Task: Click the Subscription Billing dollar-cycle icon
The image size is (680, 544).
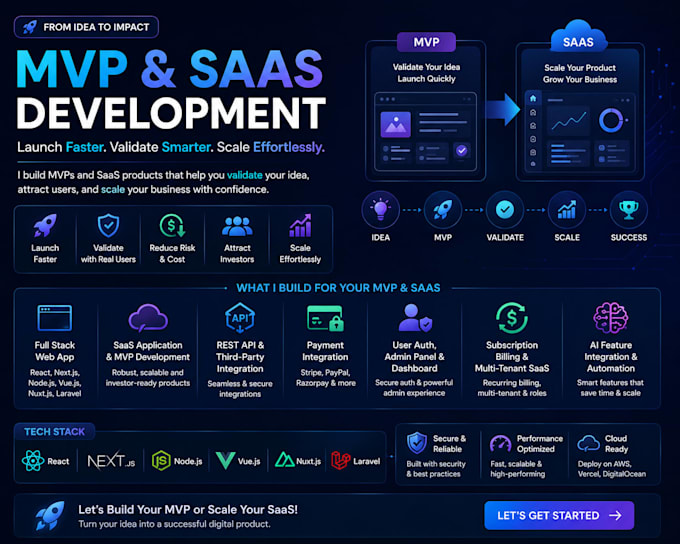Action: [512, 318]
